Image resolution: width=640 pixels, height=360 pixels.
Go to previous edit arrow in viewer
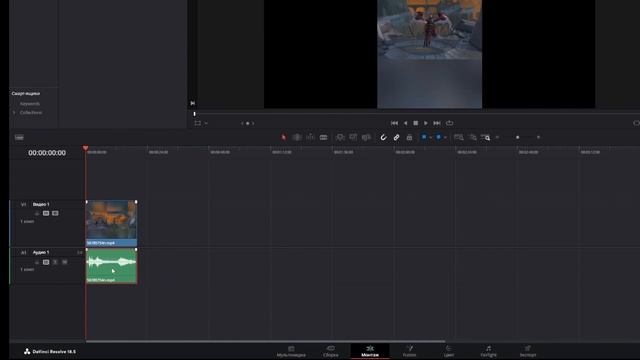(x=242, y=123)
